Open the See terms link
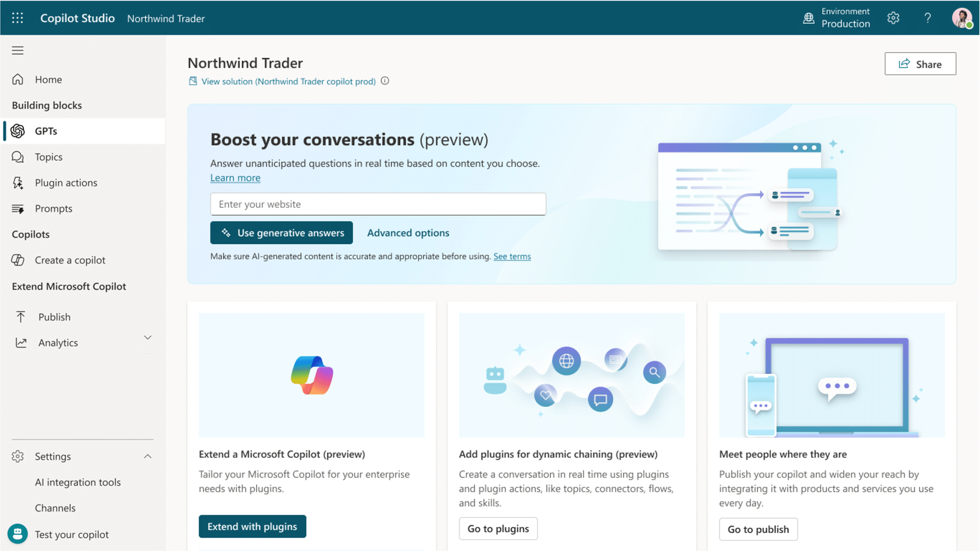The image size is (980, 552). tap(512, 256)
